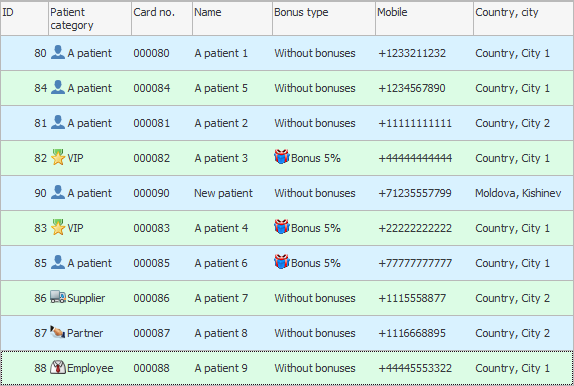Click mobile number +71235557799
This screenshot has width=574, height=386.
(x=415, y=193)
